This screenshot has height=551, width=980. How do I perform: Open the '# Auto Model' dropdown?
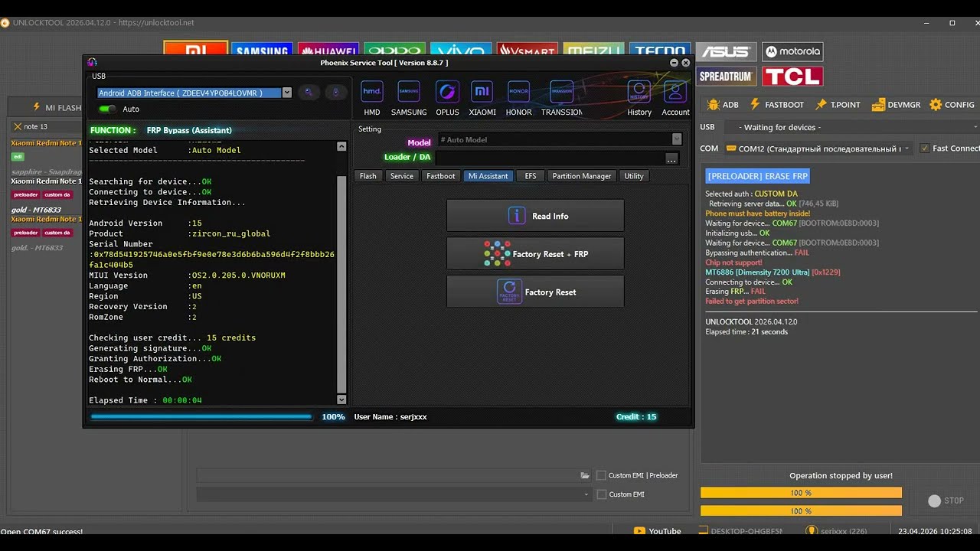coord(677,139)
